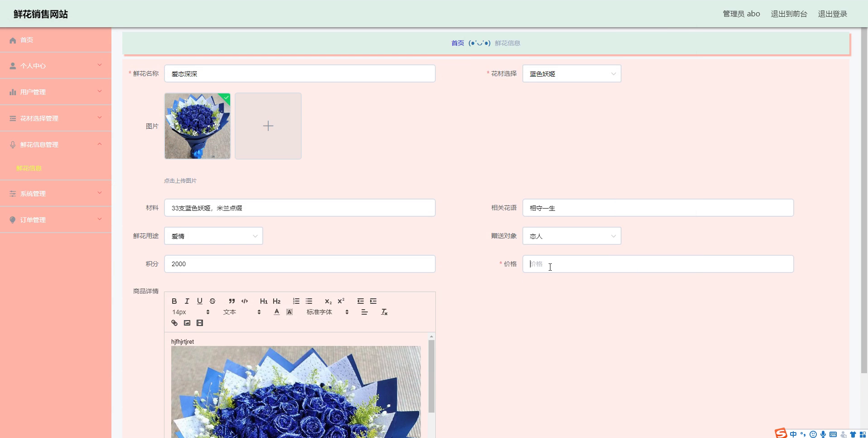Viewport: 868px width, 438px height.
Task: Expand the 系统管理 sidebar menu
Action: 56,194
